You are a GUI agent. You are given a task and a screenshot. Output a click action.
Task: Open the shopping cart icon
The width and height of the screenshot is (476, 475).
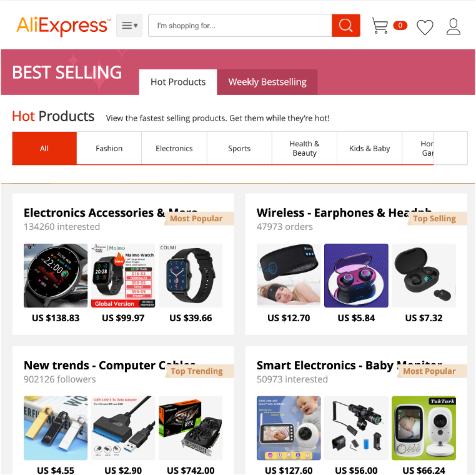pos(380,26)
